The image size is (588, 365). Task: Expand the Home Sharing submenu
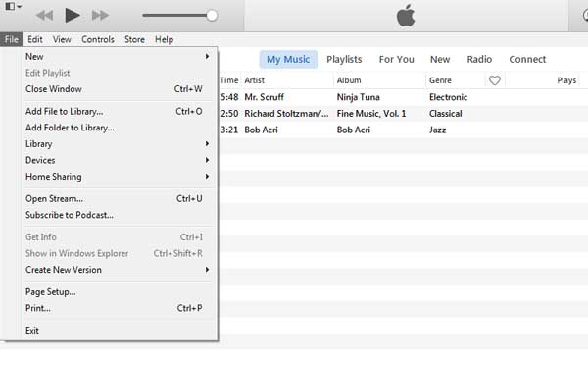[x=117, y=176]
